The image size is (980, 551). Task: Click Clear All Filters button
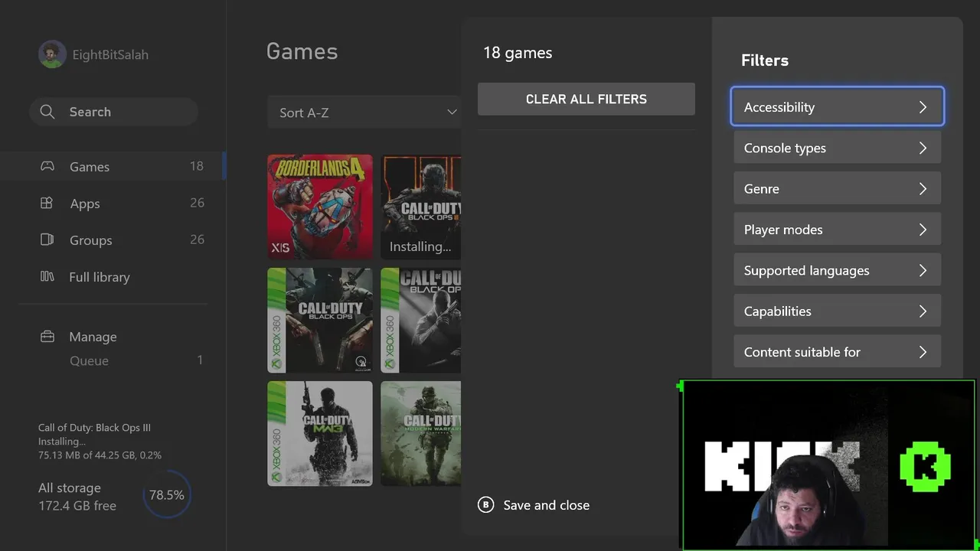[586, 99]
